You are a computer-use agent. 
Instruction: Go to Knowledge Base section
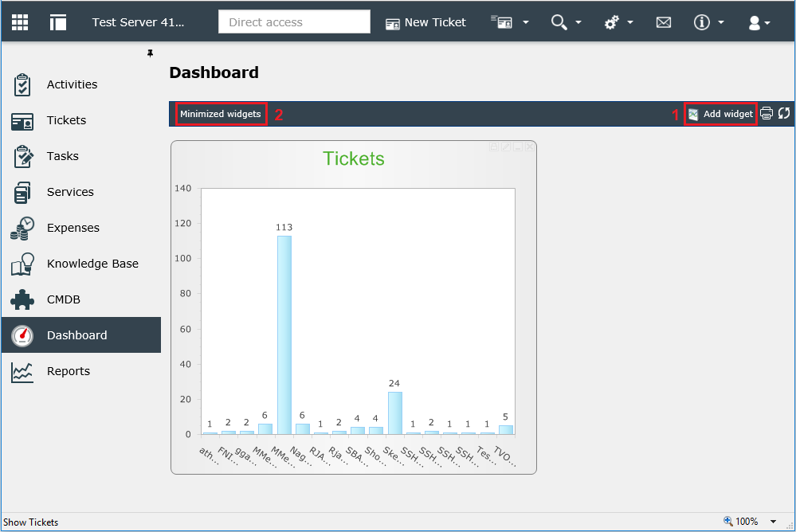[92, 264]
